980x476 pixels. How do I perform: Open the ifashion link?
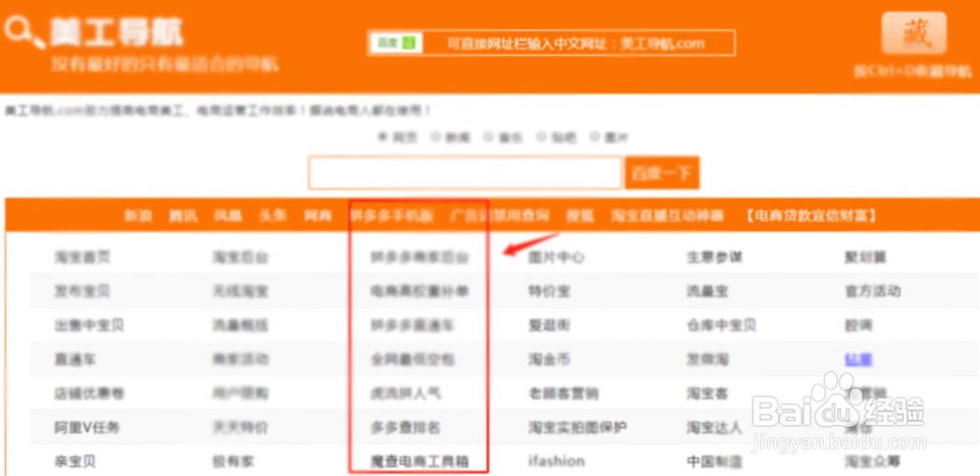click(x=557, y=461)
